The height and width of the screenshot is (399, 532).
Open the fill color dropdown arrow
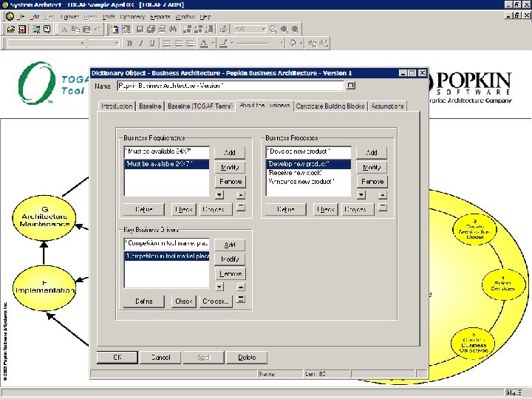[x=301, y=44]
